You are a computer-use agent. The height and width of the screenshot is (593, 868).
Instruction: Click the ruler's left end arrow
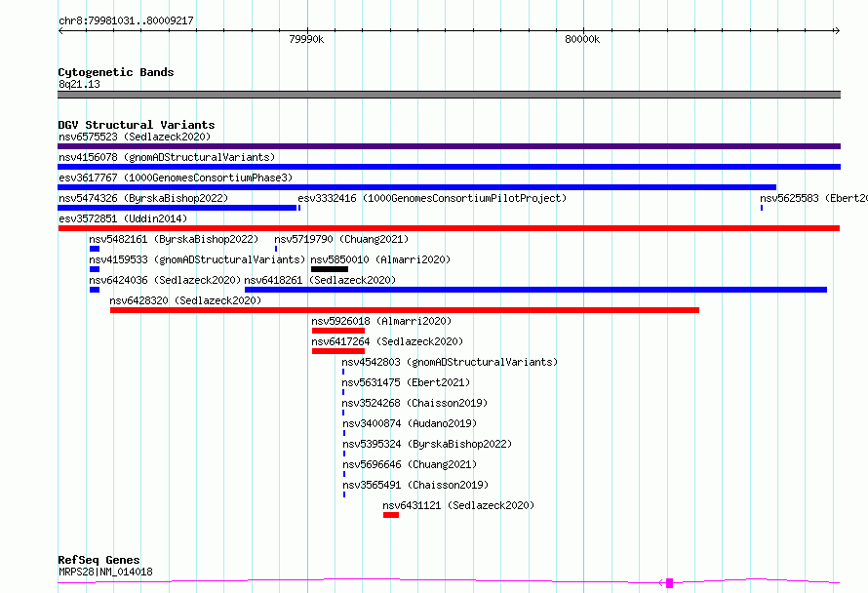click(x=60, y=30)
